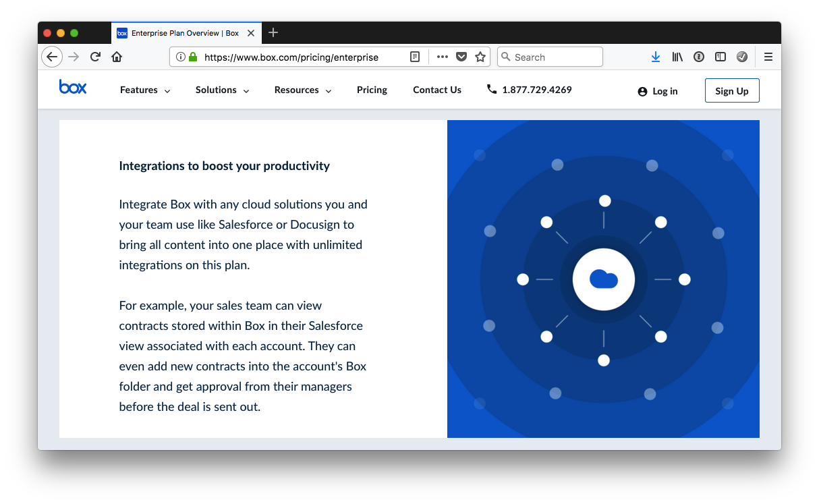Click the checkmark extension icon in toolbar
The image size is (819, 504).
742,57
